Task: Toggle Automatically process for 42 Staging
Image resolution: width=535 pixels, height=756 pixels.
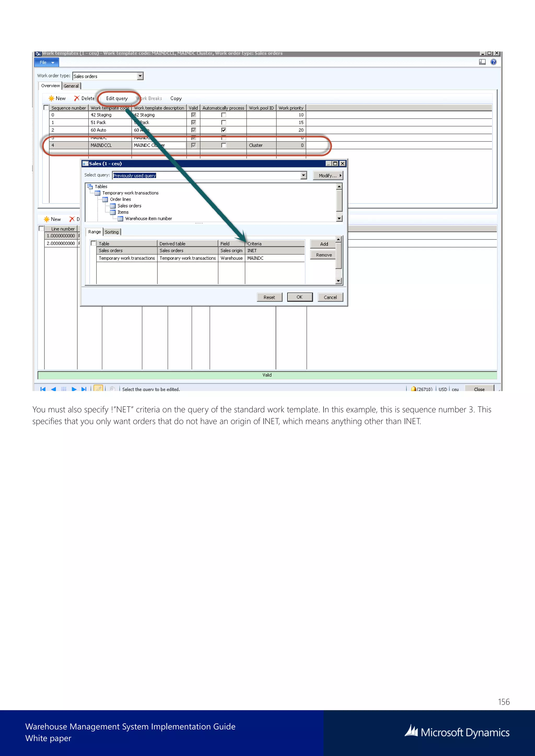Action: click(224, 115)
